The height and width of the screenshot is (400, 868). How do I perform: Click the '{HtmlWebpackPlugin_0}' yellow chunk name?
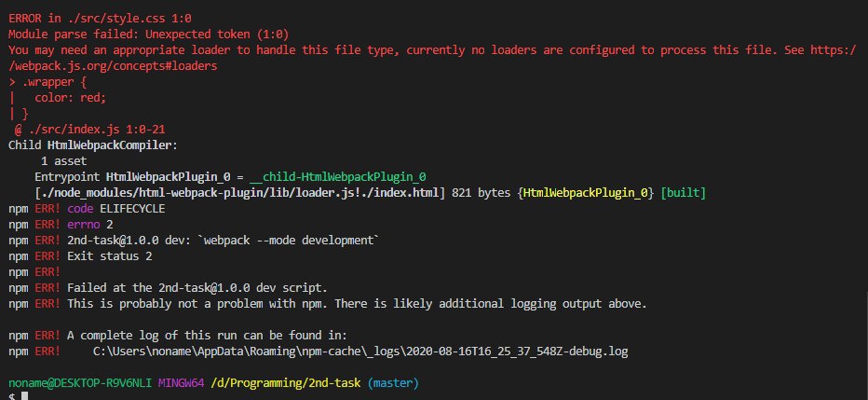pos(586,193)
